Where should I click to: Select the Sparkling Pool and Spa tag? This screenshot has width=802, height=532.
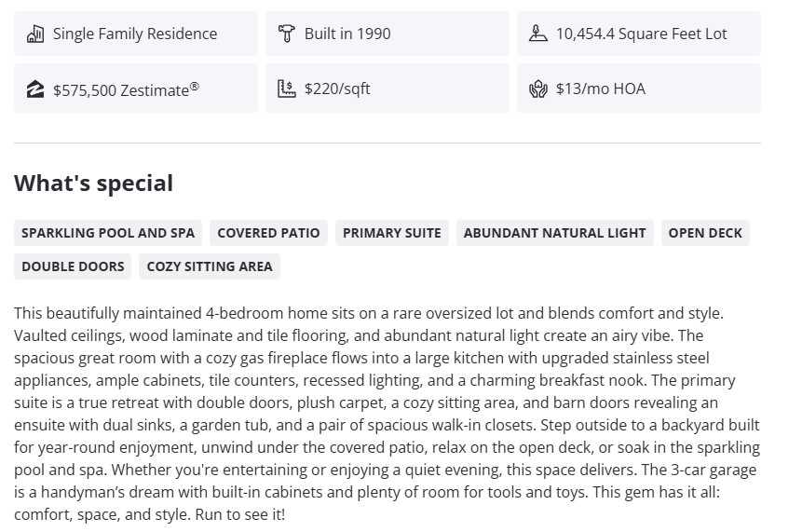(108, 233)
